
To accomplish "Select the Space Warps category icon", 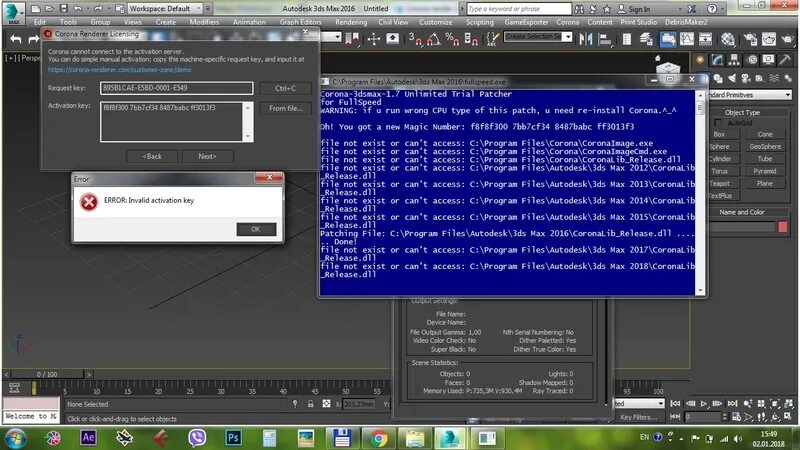I will [x=774, y=78].
